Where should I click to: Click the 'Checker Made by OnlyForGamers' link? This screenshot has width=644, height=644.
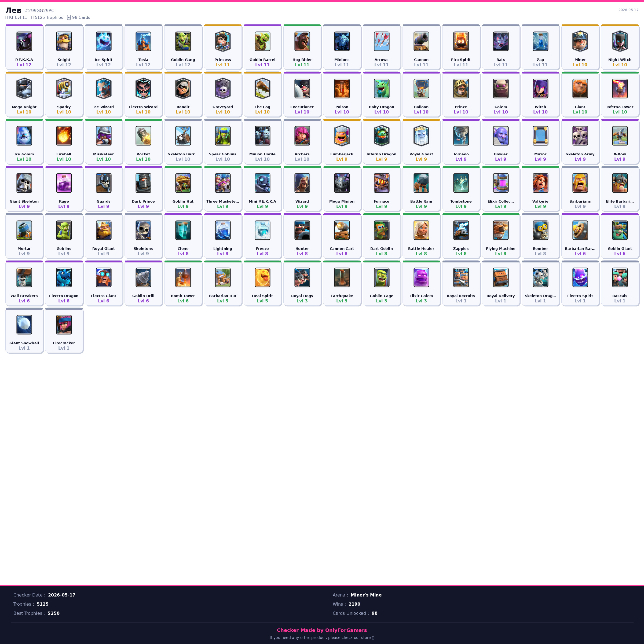click(322, 630)
